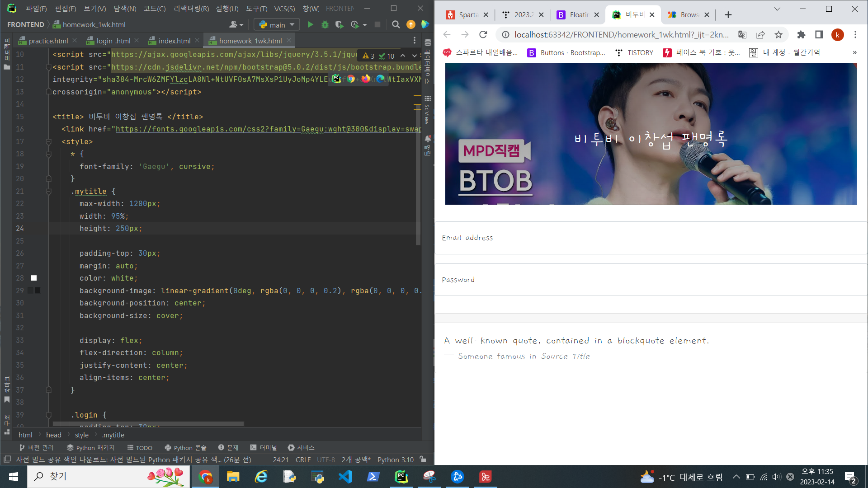
Task: Open TISTORY bookmark in Chrome
Action: 634,52
